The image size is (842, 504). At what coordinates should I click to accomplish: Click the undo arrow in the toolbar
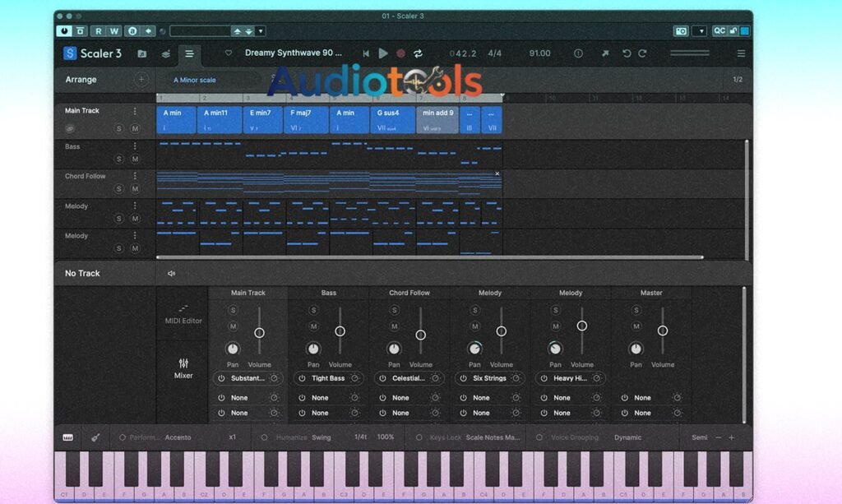coord(627,53)
